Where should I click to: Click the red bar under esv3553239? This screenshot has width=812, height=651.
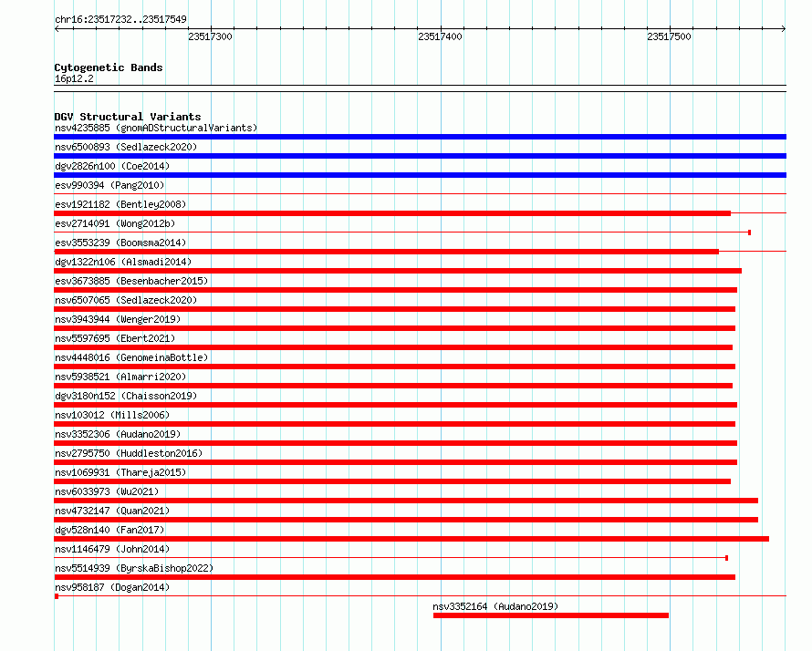coord(386,252)
